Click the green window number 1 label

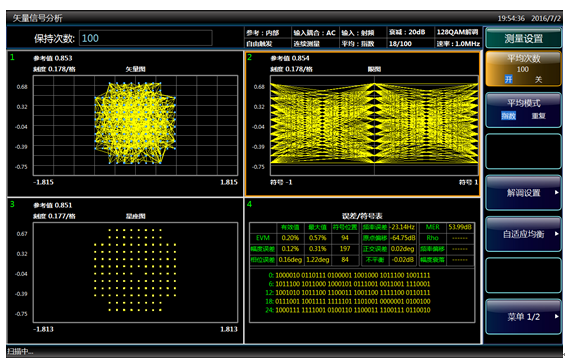pyautogui.click(x=12, y=57)
